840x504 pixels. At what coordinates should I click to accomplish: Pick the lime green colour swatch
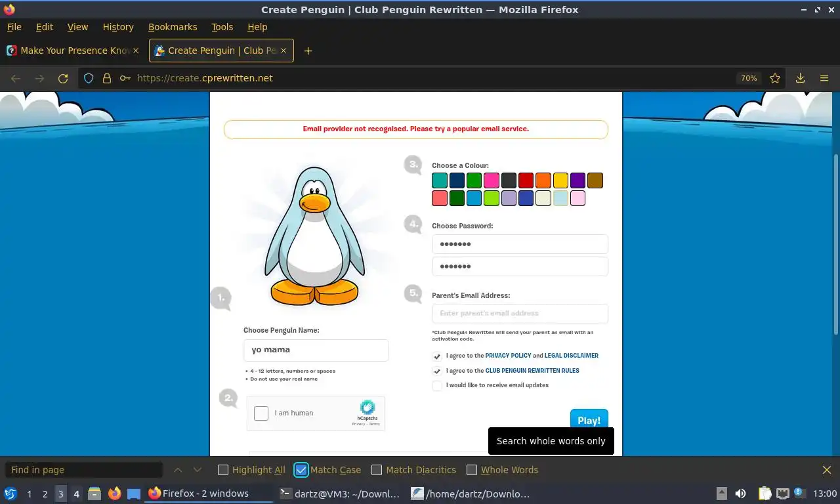click(x=492, y=198)
